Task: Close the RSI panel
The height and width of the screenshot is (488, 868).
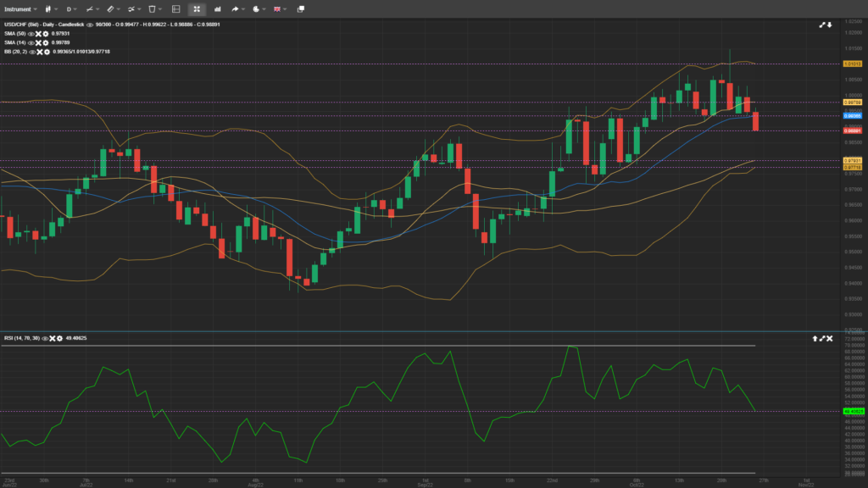Action: click(829, 339)
